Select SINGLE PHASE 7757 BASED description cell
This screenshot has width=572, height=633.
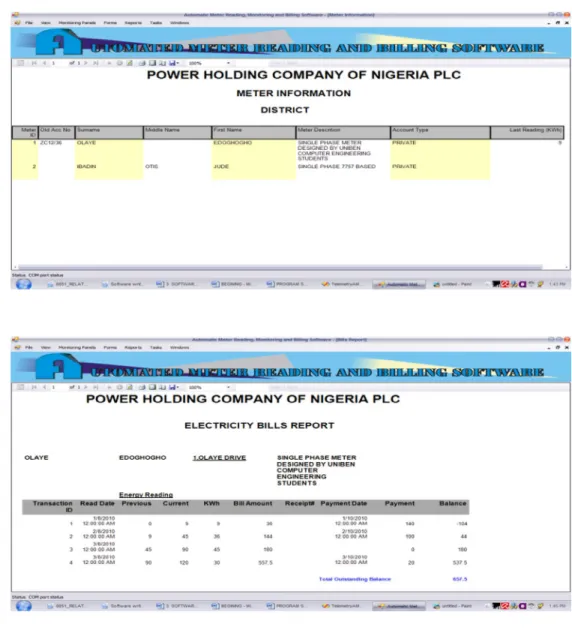[x=337, y=167]
